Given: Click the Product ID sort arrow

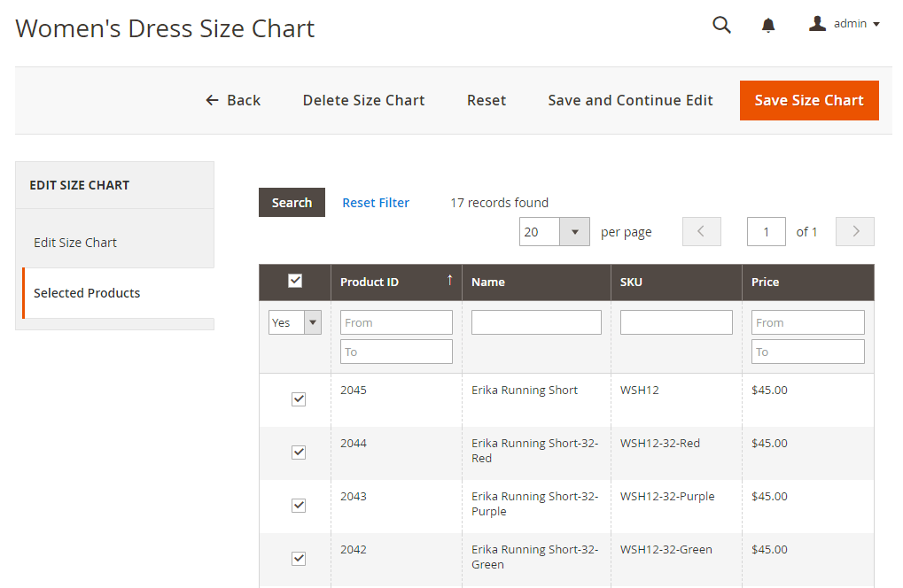Looking at the screenshot, I should tap(449, 281).
